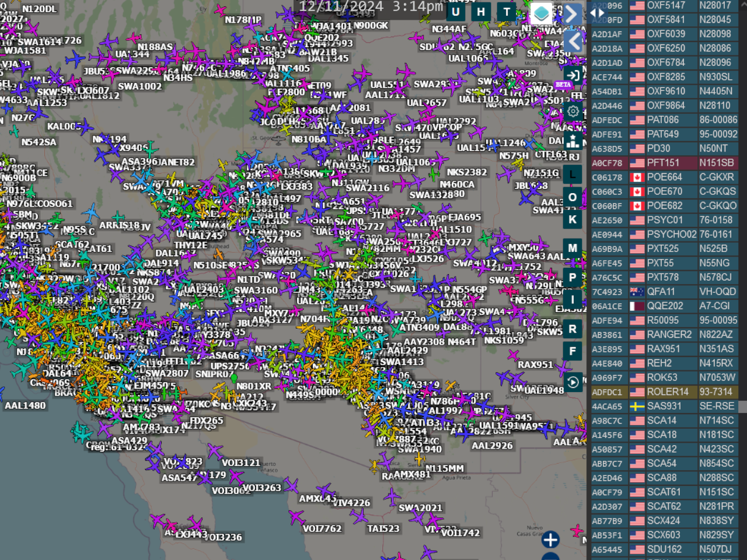Zoom in with the plus button

click(x=550, y=540)
